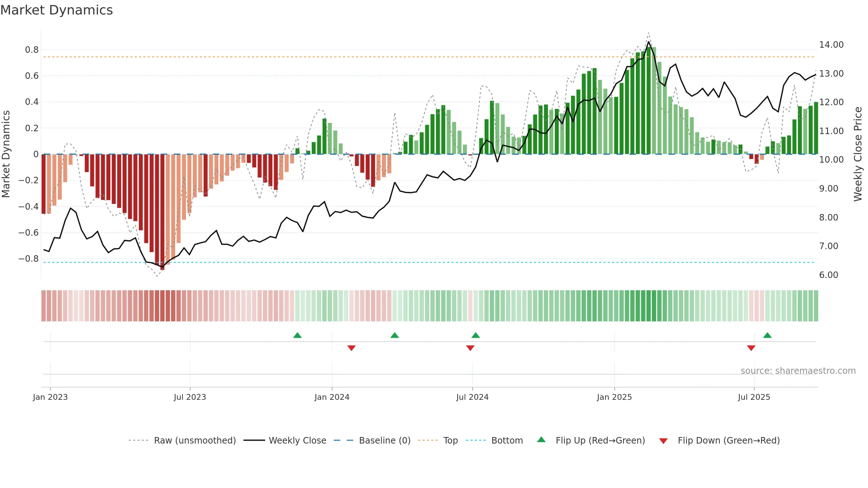Toggle the Top legend entry
The height and width of the screenshot is (488, 868).
pos(438,440)
